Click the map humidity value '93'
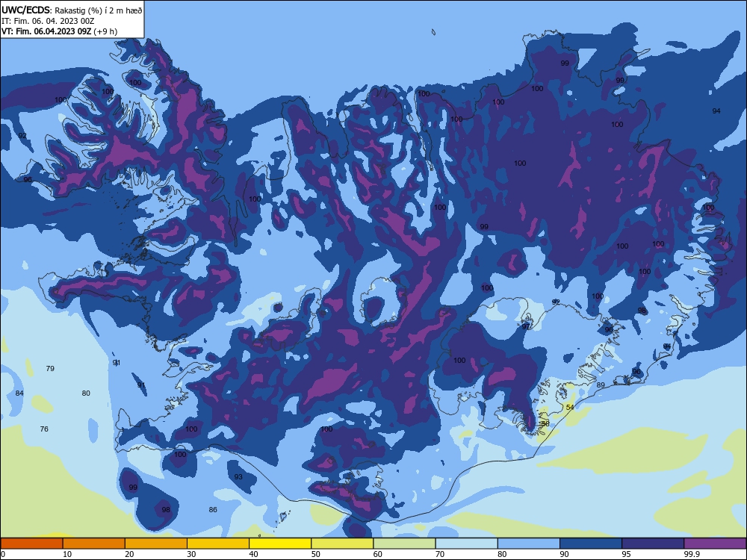Viewport: 747px width, 560px height. tap(238, 476)
